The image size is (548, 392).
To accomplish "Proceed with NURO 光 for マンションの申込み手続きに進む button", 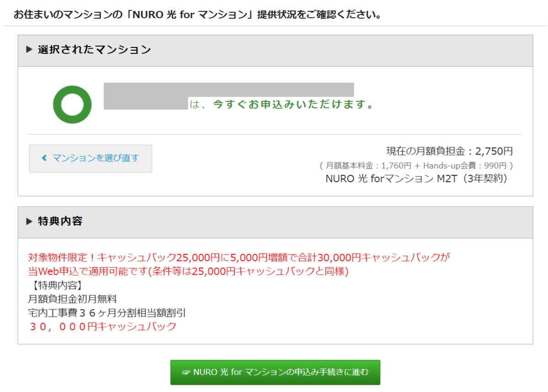I will click(275, 372).
